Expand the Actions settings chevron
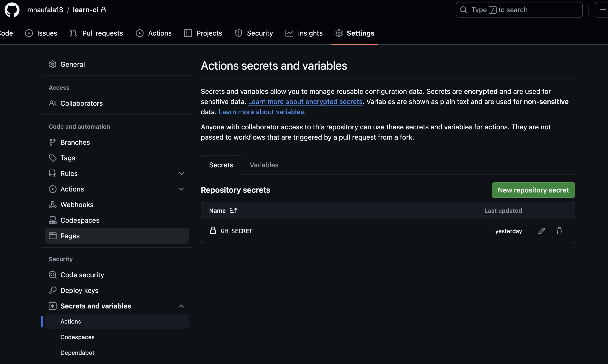The image size is (608, 364). point(181,189)
